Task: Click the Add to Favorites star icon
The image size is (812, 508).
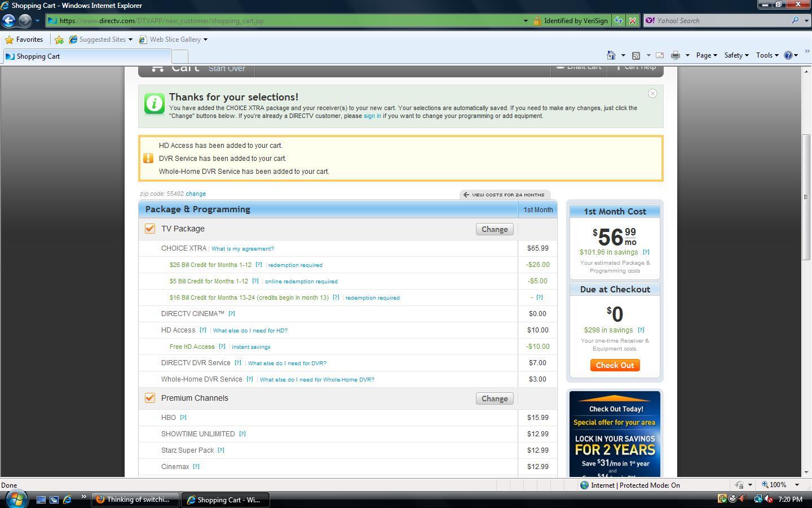Action: click(59, 40)
